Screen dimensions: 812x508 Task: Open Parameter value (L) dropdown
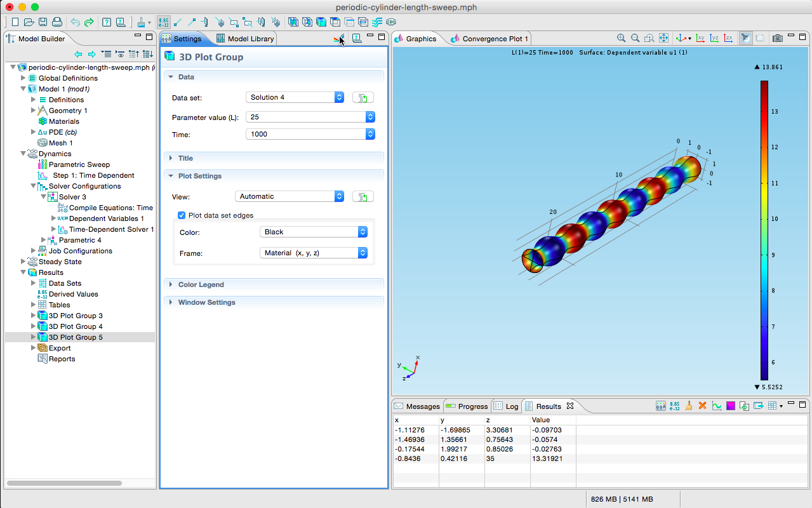tap(310, 117)
